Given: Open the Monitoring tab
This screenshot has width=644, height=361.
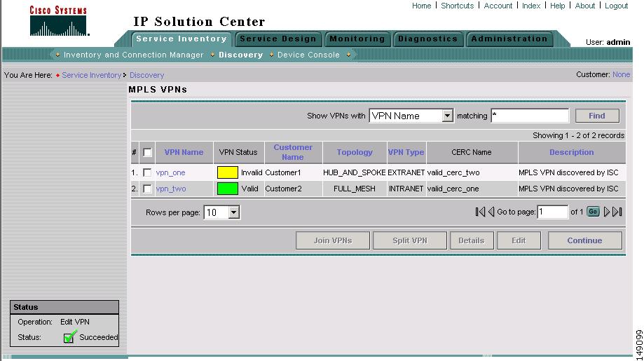Looking at the screenshot, I should pyautogui.click(x=357, y=39).
